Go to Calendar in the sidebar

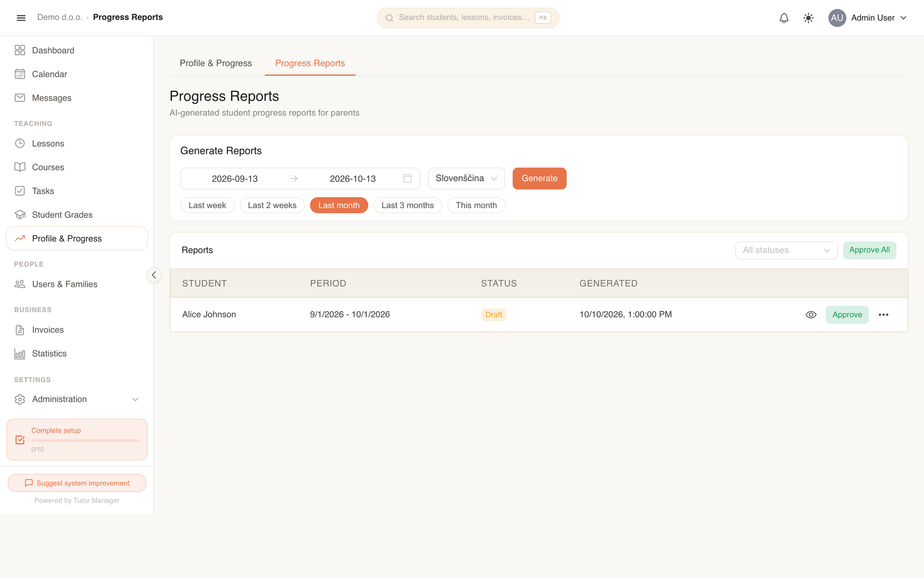tap(77, 74)
